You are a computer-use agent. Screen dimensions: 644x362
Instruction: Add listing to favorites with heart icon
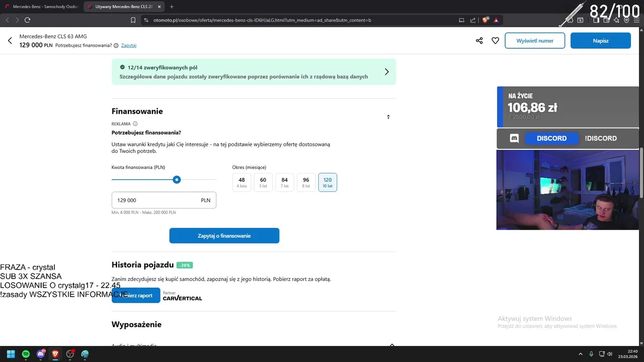[x=495, y=41]
